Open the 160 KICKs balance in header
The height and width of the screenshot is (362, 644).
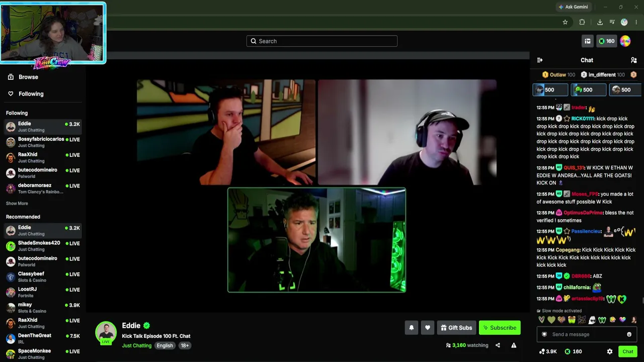point(606,41)
